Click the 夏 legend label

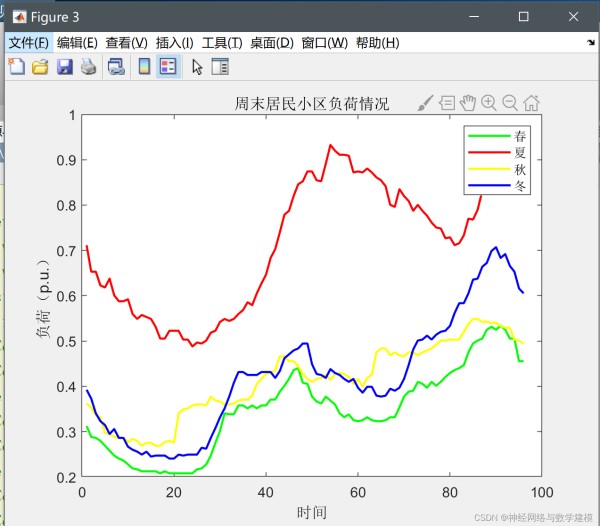pos(520,152)
